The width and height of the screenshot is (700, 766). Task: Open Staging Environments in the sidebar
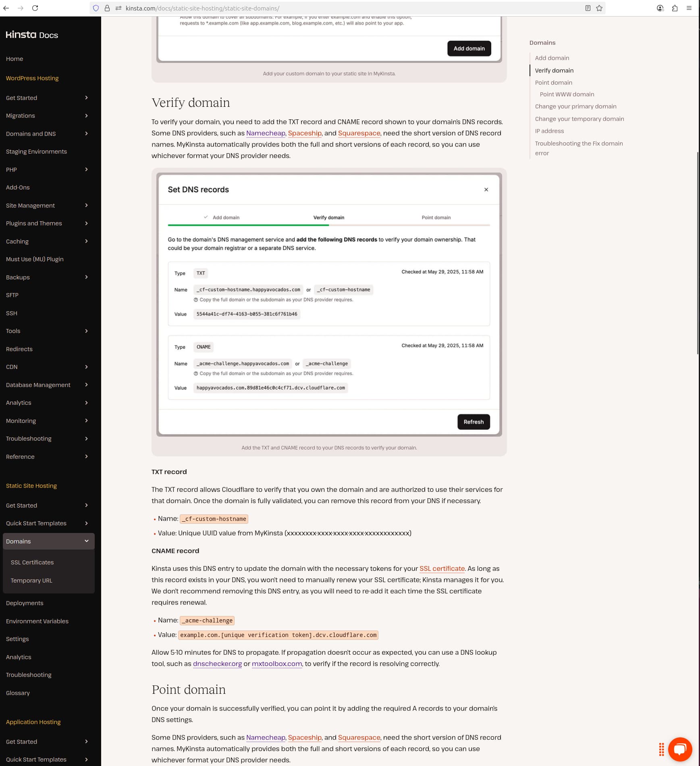click(x=36, y=152)
